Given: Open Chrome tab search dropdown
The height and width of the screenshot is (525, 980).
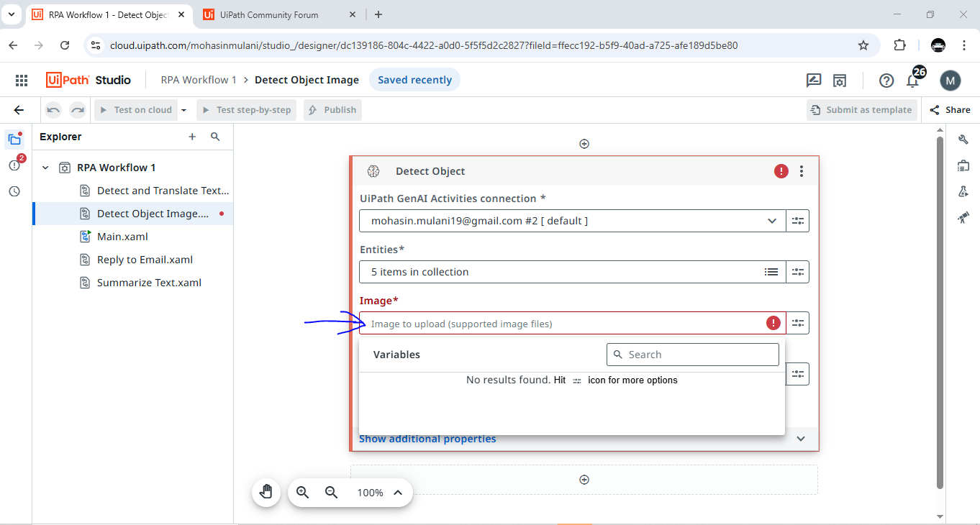Looking at the screenshot, I should [12, 14].
